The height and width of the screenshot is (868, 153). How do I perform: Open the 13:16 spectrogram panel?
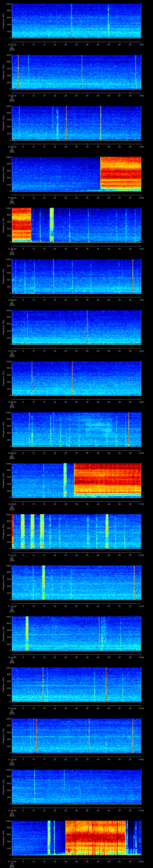(x=77, y=786)
